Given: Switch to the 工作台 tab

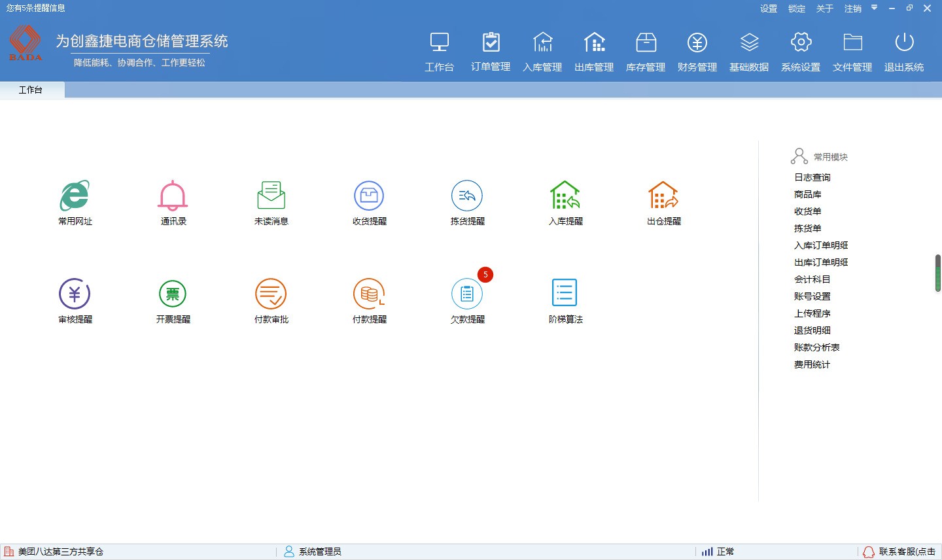Looking at the screenshot, I should (x=31, y=90).
